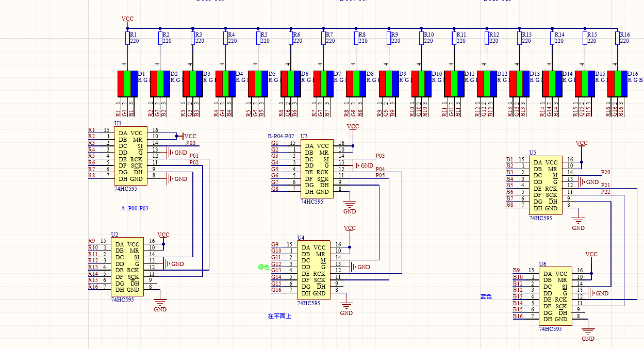This screenshot has height=349, width=644.
Task: Select net label R8 beside chip U1
Action: tap(92, 175)
